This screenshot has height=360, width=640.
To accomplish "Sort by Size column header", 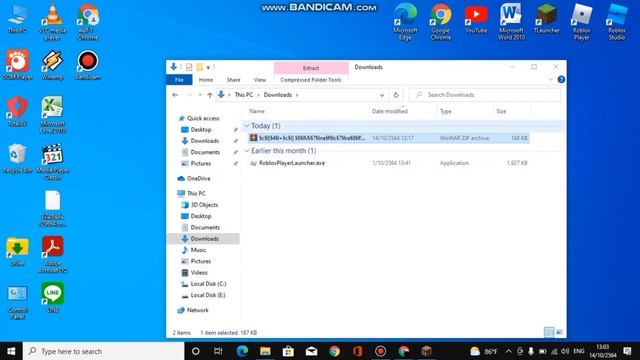I will click(x=501, y=111).
